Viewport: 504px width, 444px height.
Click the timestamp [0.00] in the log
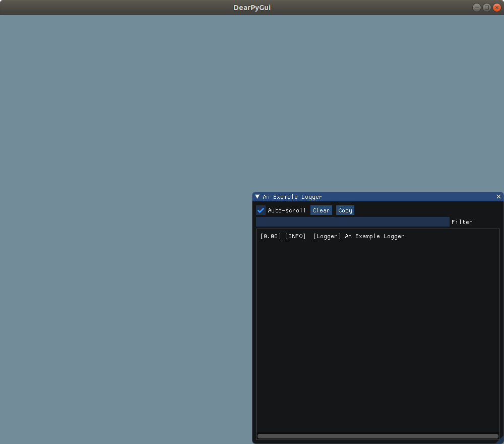pyautogui.click(x=271, y=236)
